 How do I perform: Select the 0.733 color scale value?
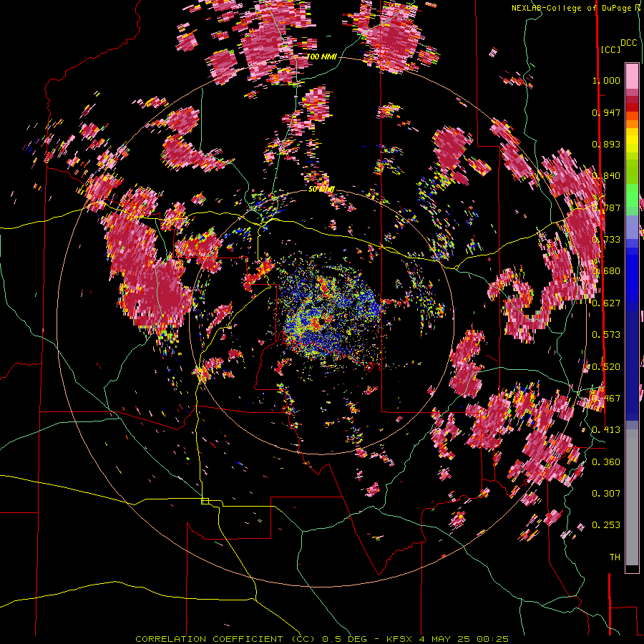coord(606,240)
